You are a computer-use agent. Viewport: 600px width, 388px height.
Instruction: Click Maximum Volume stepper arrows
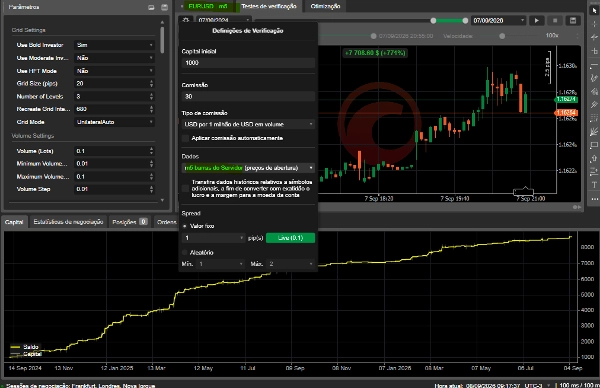152,177
